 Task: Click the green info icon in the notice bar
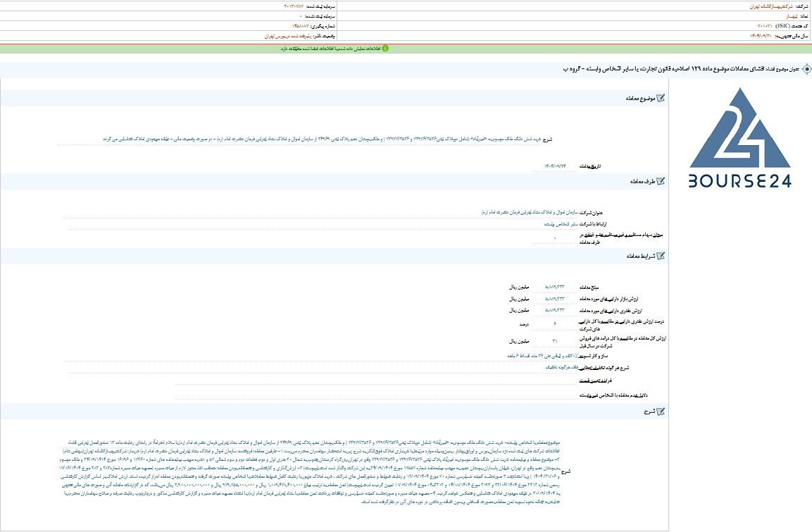click(385, 48)
